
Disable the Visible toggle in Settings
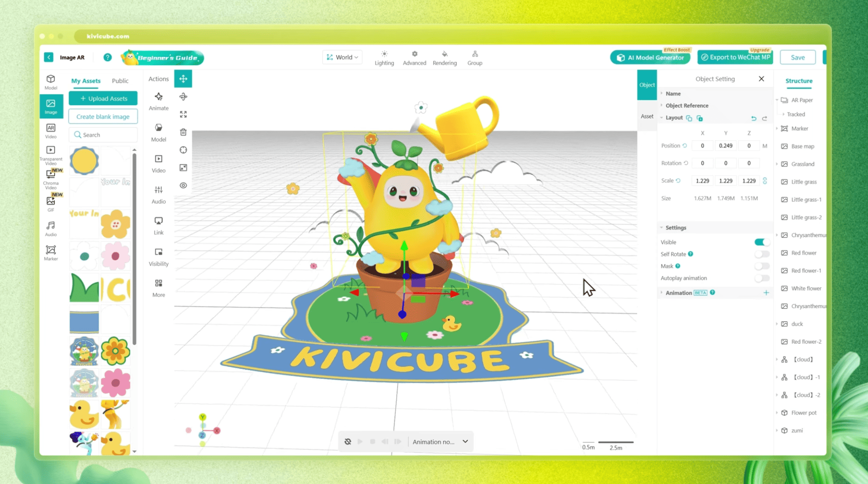click(x=762, y=242)
